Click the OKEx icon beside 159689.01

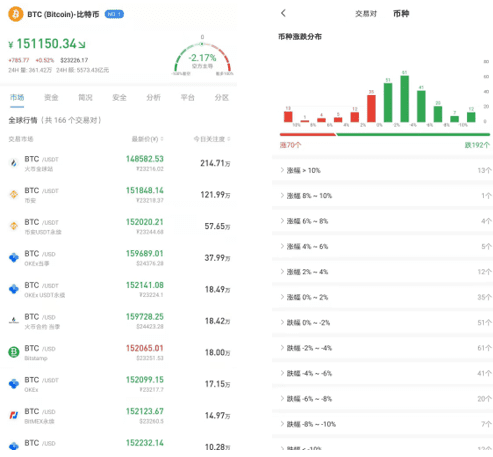(x=14, y=258)
